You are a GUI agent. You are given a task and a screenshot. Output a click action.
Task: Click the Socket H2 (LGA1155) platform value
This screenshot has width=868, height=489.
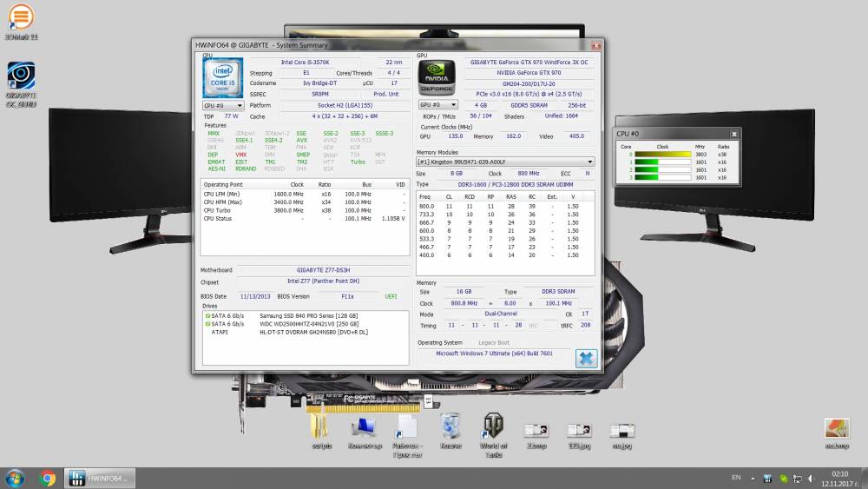pyautogui.click(x=345, y=105)
